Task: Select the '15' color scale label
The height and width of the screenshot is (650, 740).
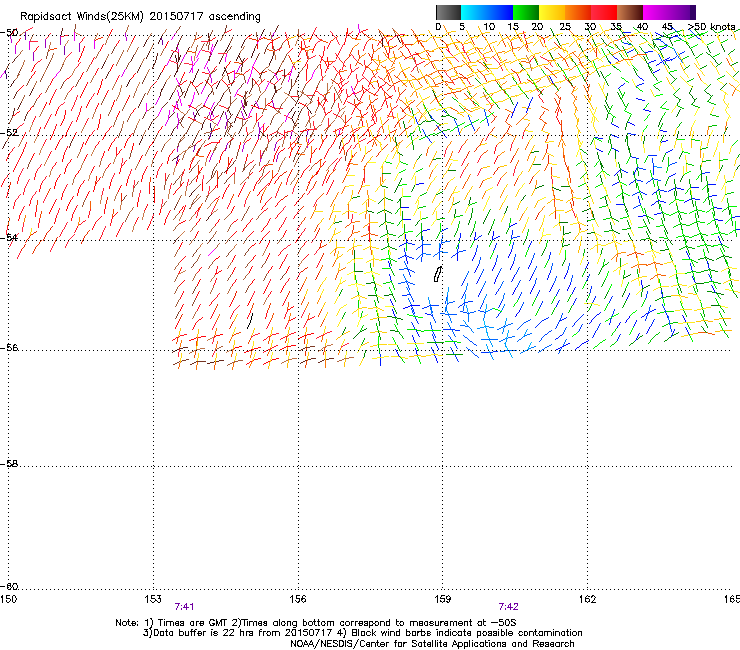Action: (x=513, y=27)
